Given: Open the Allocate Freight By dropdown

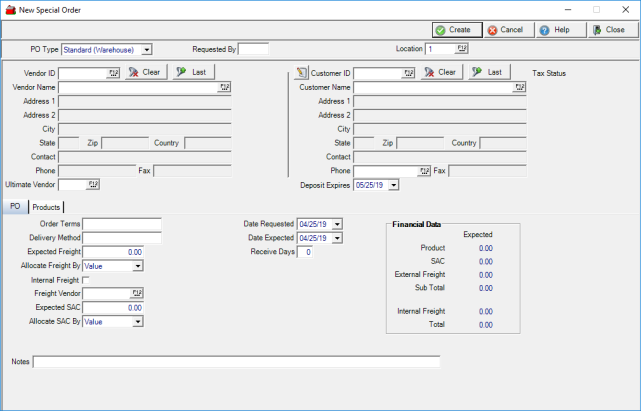Looking at the screenshot, I should pos(137,266).
